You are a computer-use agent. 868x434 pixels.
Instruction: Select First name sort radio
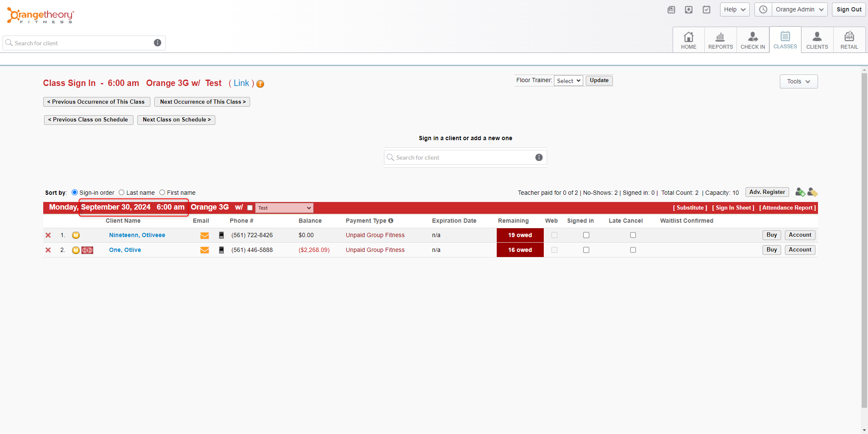coord(162,192)
